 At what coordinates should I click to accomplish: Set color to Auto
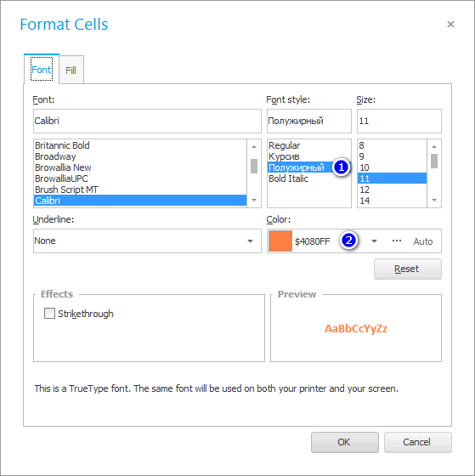(x=423, y=241)
